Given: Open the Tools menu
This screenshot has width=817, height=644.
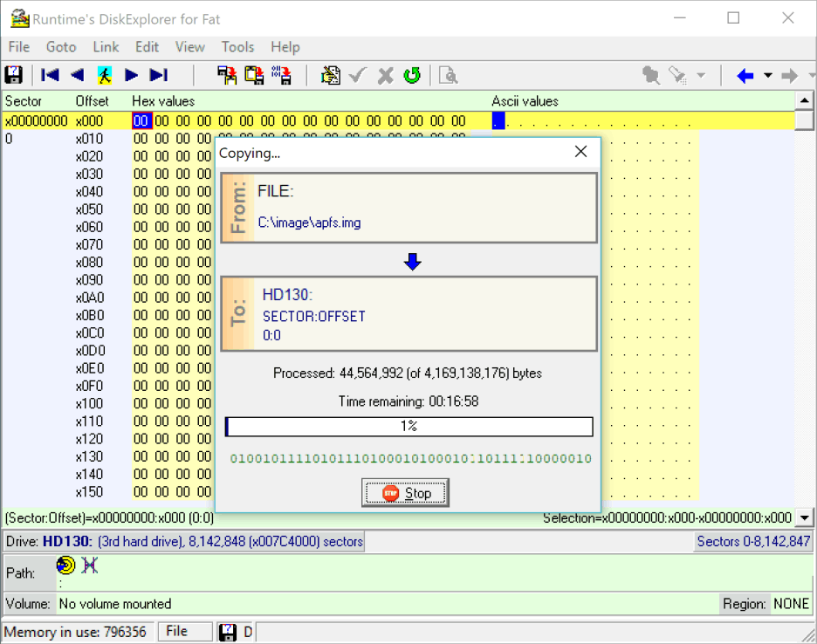Looking at the screenshot, I should (237, 47).
